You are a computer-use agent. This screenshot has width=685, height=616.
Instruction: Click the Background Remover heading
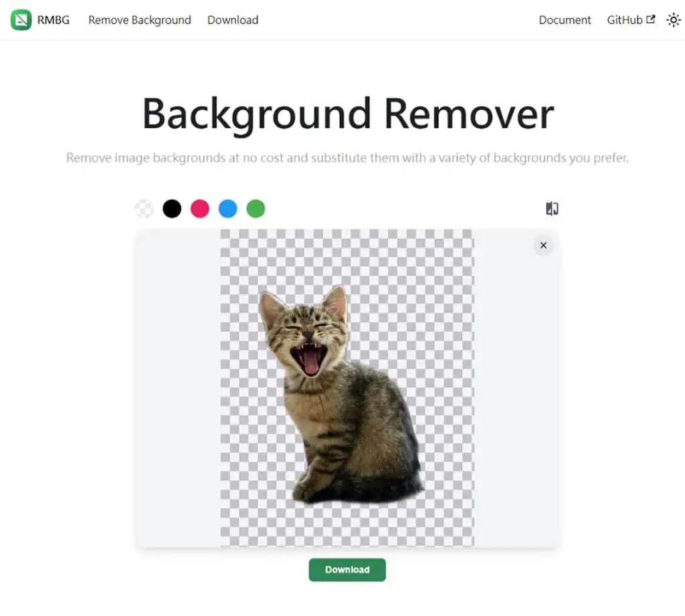pos(348,114)
